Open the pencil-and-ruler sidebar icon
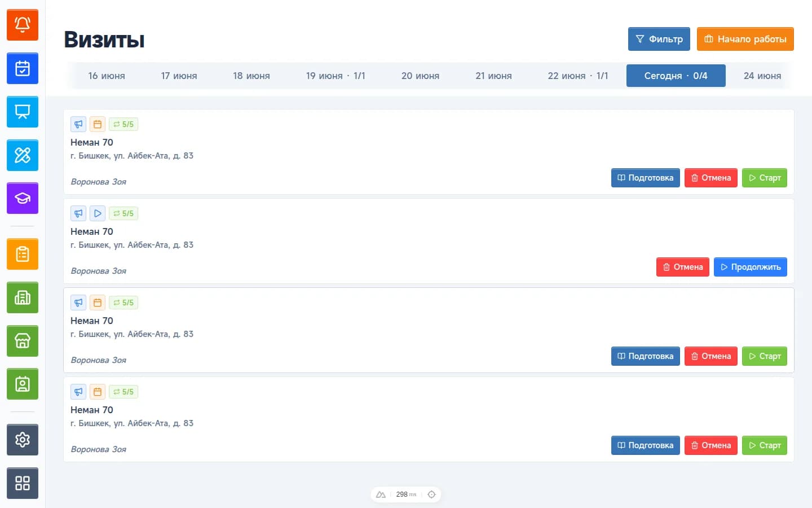812x508 pixels. tap(23, 155)
